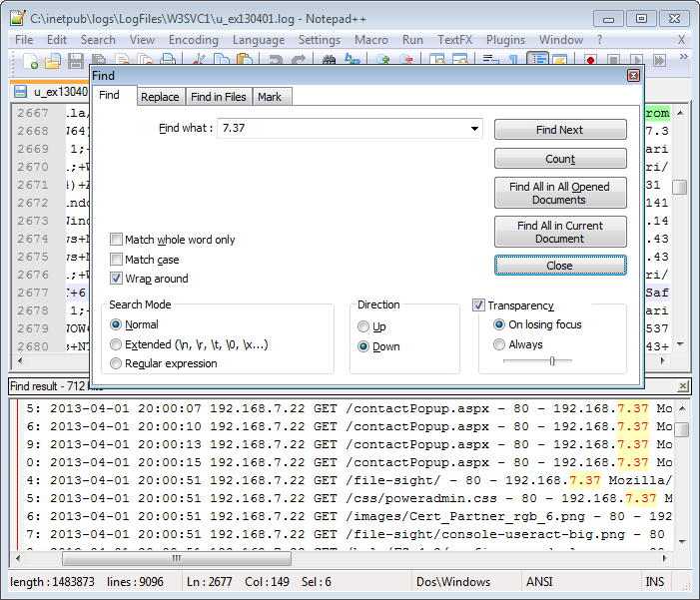This screenshot has width=700, height=600.
Task: Click the saved-file icon on u_ex13040 tab
Action: point(20,92)
